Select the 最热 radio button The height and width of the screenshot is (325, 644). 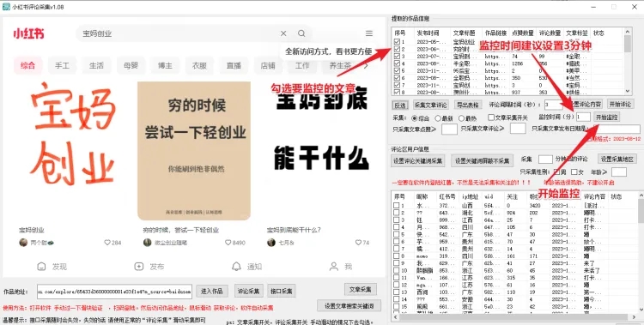(x=461, y=118)
